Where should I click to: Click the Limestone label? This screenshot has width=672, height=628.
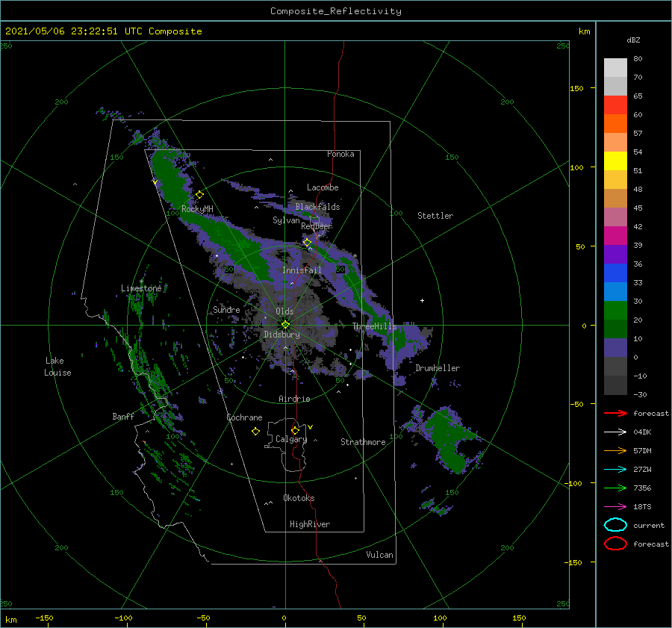point(141,288)
